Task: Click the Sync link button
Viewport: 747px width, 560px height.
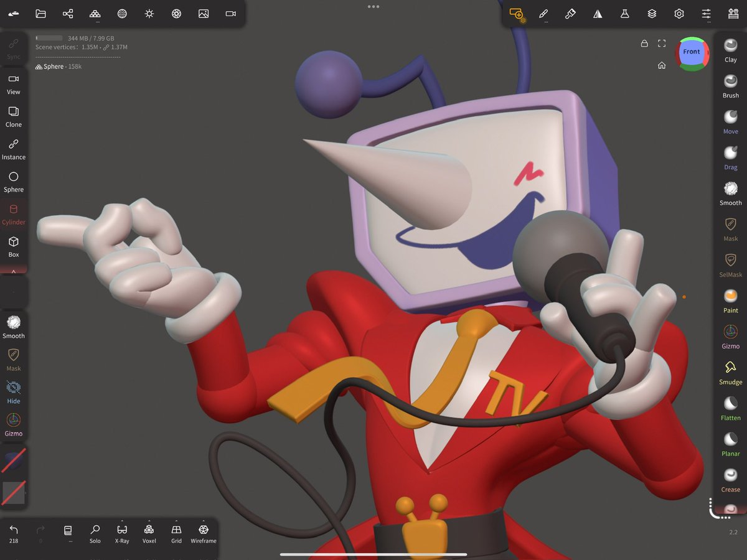Action: tap(14, 49)
